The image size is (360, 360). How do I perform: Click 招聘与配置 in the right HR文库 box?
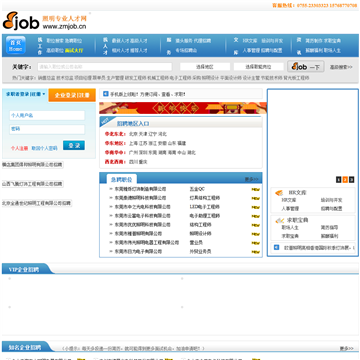point(331,209)
